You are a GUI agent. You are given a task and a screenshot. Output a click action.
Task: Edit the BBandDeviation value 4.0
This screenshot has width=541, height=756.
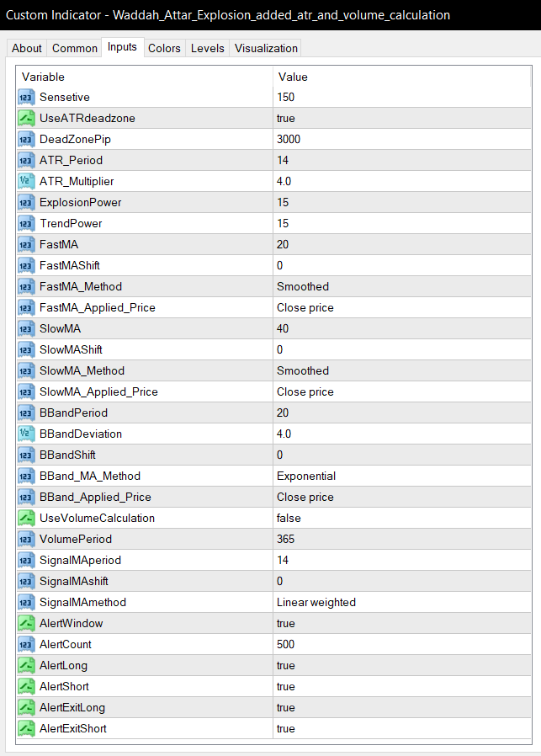pyautogui.click(x=402, y=434)
